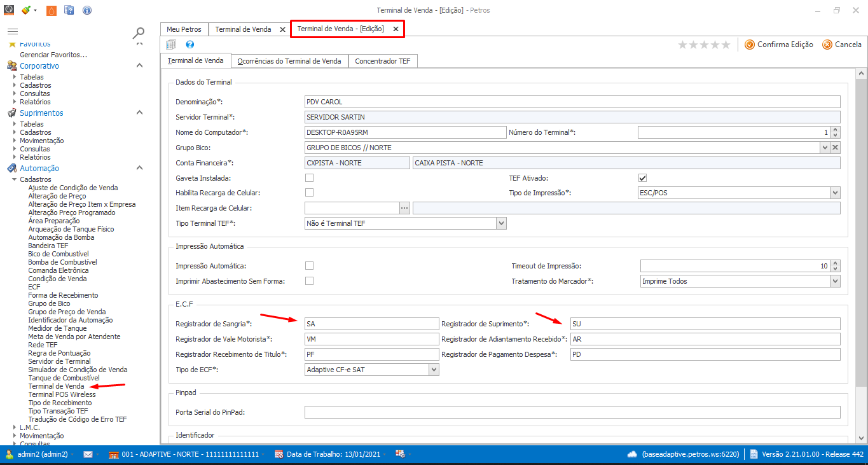This screenshot has width=868, height=465.
Task: Open the Grupo Bico dropdown arrow
Action: pyautogui.click(x=825, y=148)
